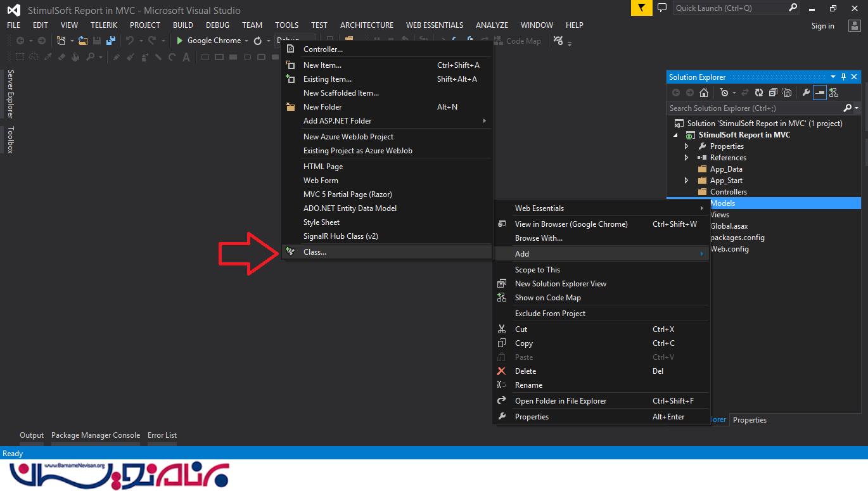
Task: Click the Collapse All icon in Solution Explorer
Action: [773, 92]
